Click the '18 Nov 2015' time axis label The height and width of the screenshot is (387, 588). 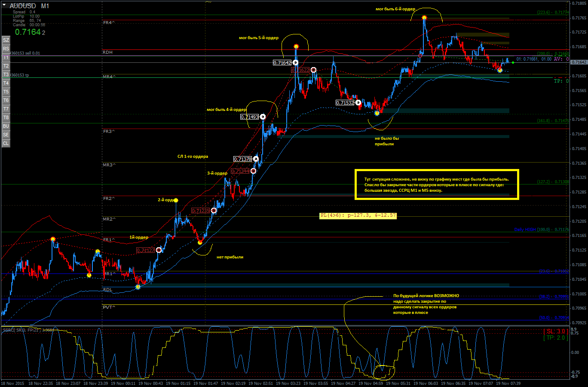click(12, 383)
